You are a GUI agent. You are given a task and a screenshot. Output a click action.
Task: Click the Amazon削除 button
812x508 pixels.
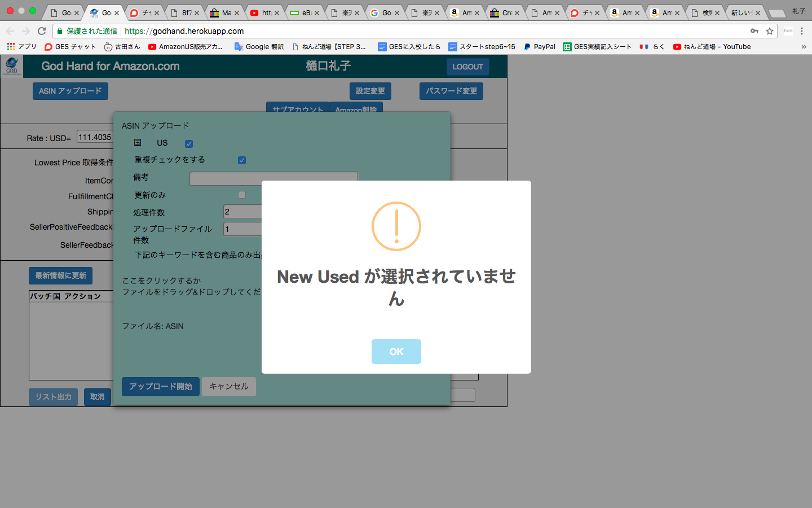(356, 109)
